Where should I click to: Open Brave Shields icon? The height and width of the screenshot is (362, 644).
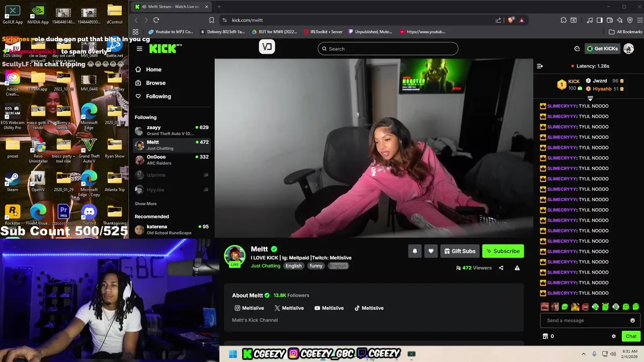[x=511, y=20]
